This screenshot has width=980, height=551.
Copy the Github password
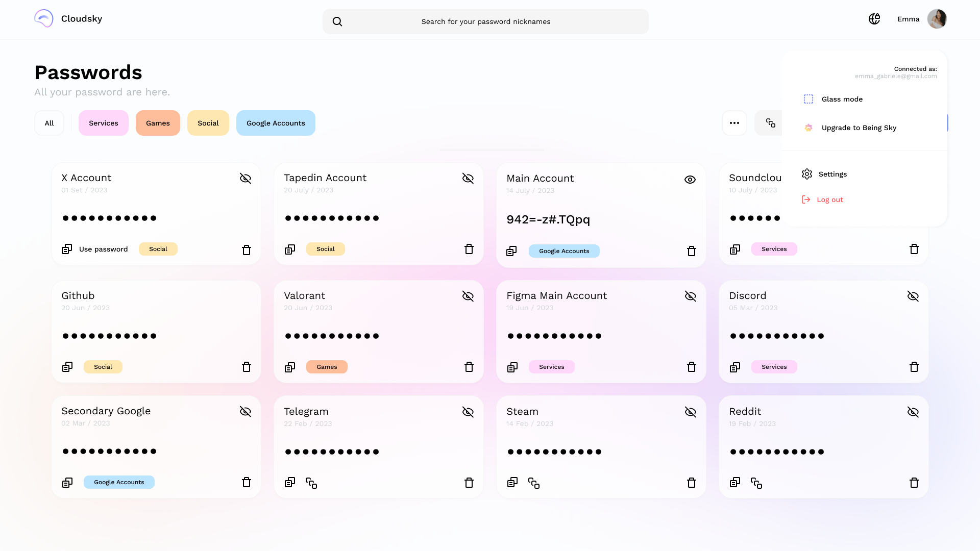click(67, 367)
